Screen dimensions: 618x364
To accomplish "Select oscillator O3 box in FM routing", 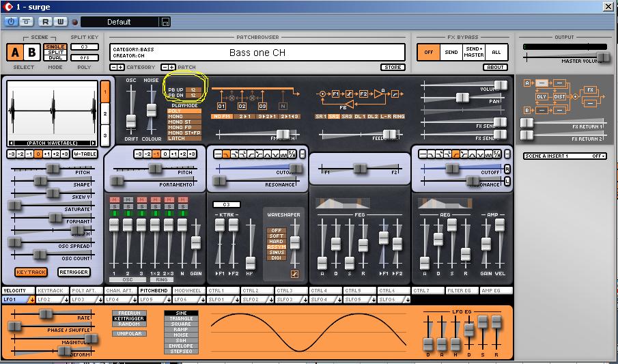I will [x=262, y=106].
